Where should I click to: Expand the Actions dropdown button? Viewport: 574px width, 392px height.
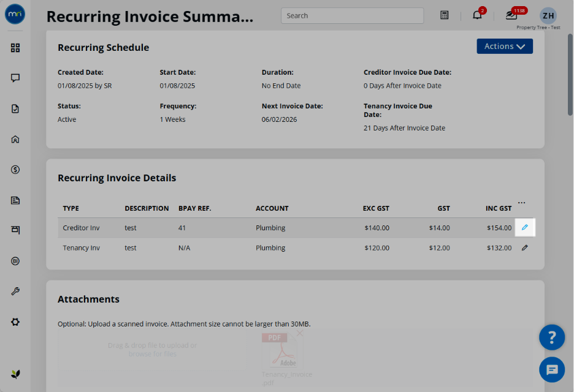[505, 47]
